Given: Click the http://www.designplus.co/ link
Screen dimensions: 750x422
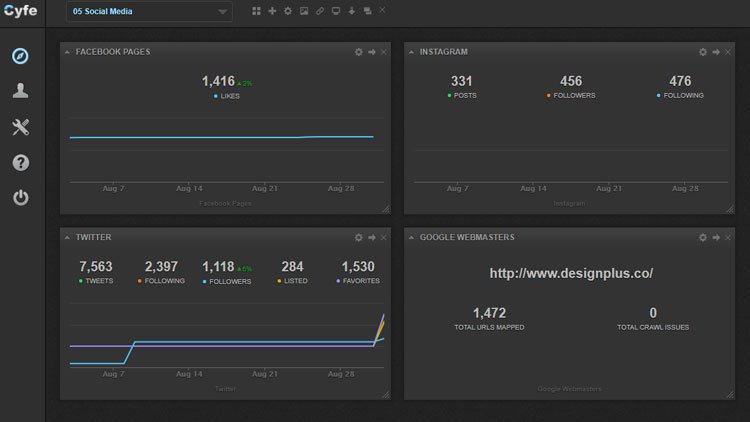Looking at the screenshot, I should (571, 273).
